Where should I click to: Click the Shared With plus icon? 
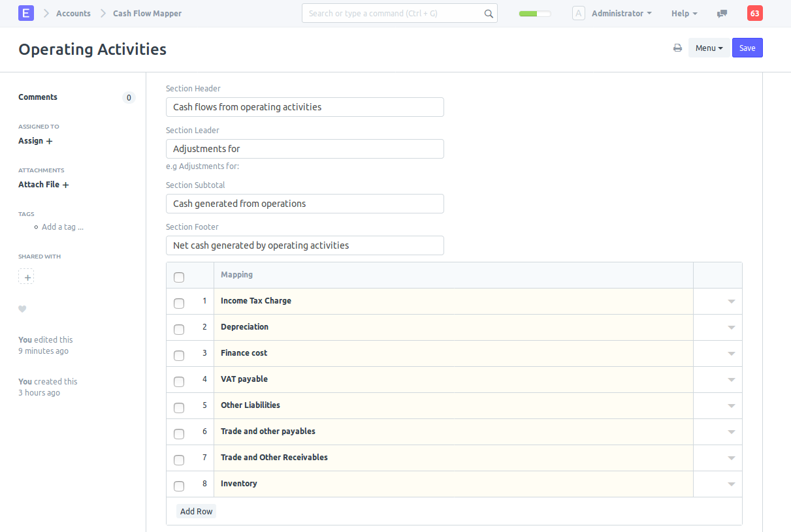[27, 277]
